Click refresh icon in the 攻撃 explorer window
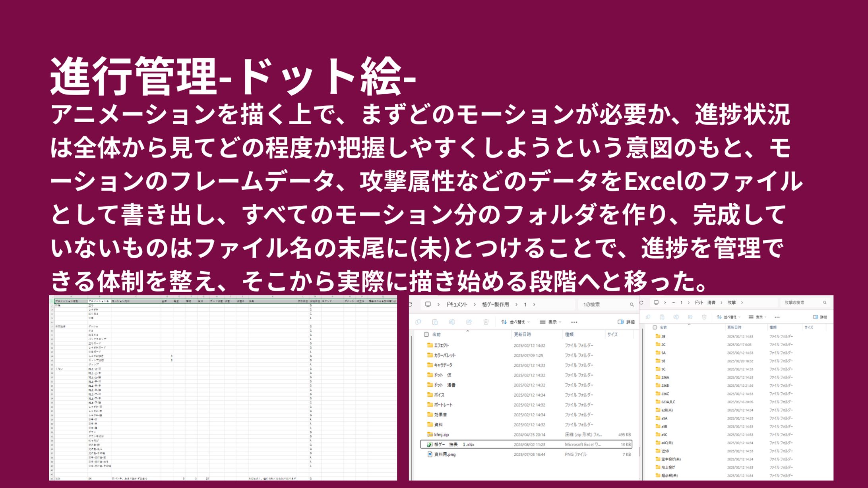The height and width of the screenshot is (488, 868). pyautogui.click(x=641, y=303)
